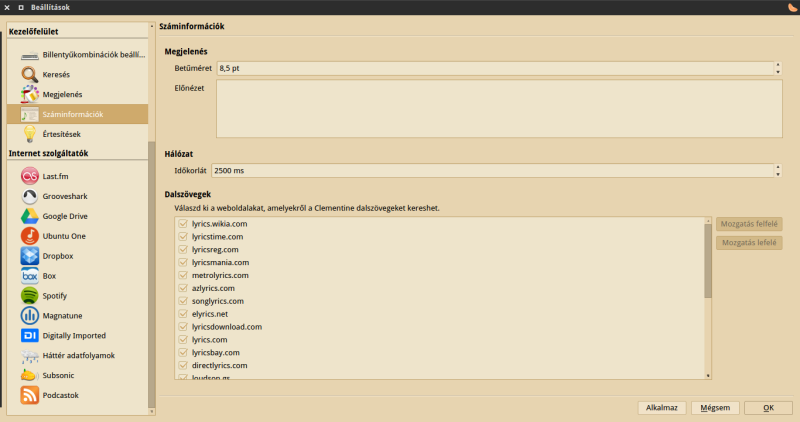This screenshot has width=800, height=422.
Task: Open Spotify settings page
Action: coord(78,295)
